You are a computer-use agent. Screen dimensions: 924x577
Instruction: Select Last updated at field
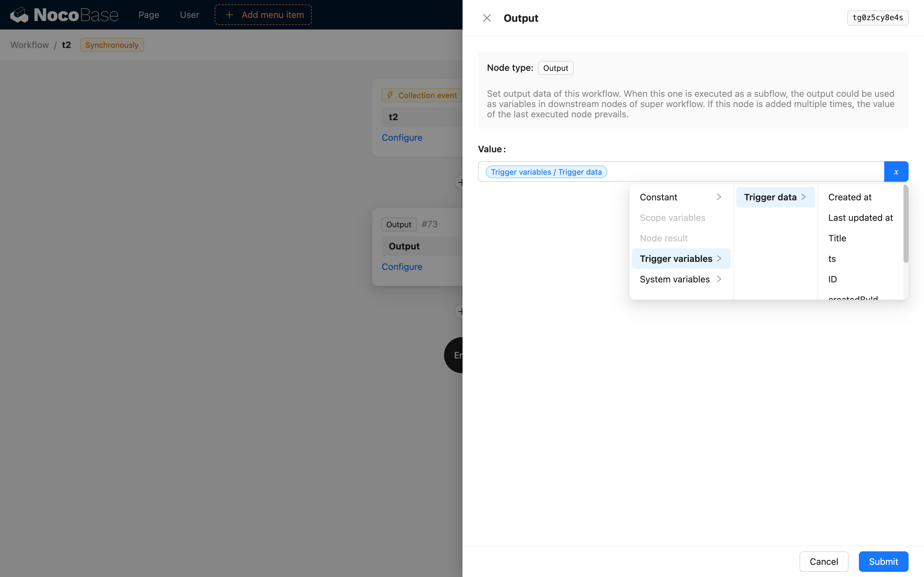(x=860, y=218)
